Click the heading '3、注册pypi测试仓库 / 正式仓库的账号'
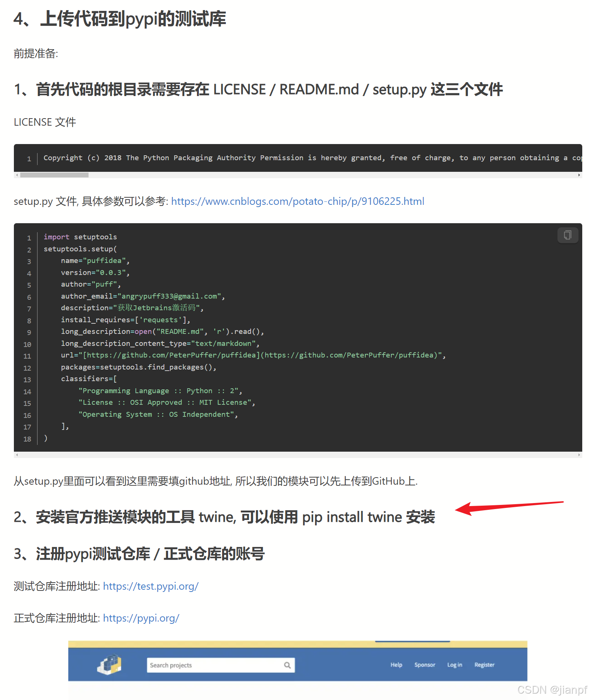Viewport: 589px width, 700px height. point(139,554)
